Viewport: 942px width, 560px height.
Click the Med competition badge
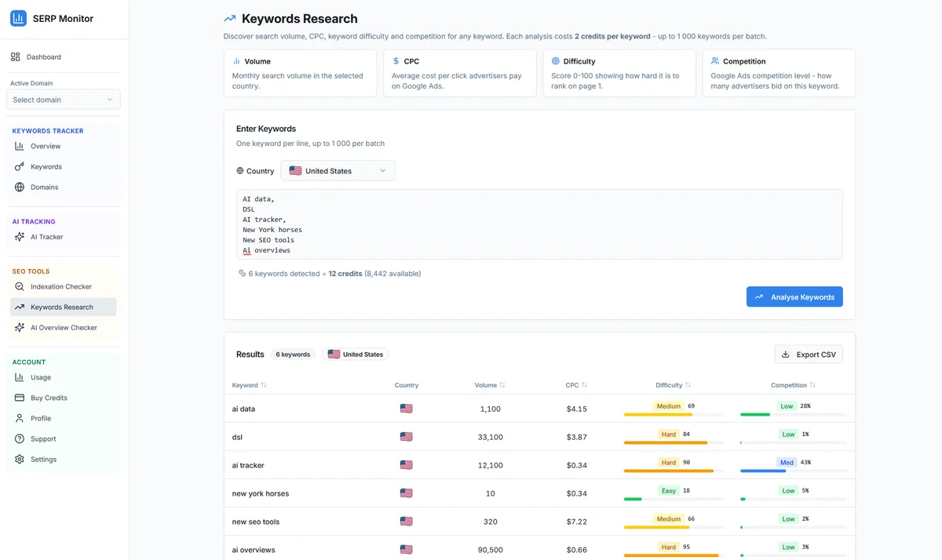(787, 463)
